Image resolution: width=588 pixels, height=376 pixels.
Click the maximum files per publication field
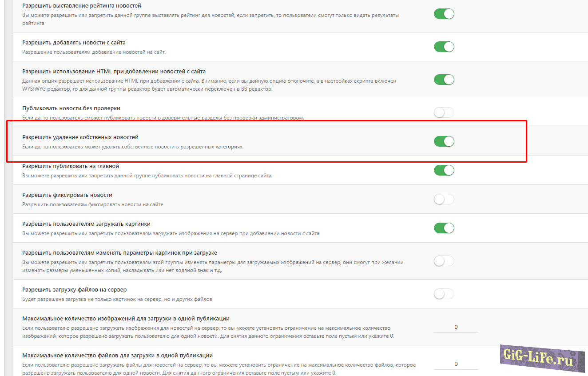(x=456, y=364)
